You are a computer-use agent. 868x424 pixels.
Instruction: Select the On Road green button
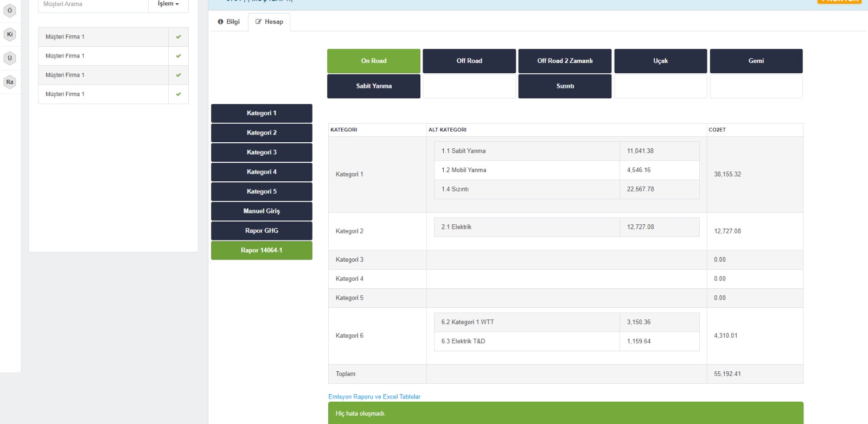click(374, 61)
